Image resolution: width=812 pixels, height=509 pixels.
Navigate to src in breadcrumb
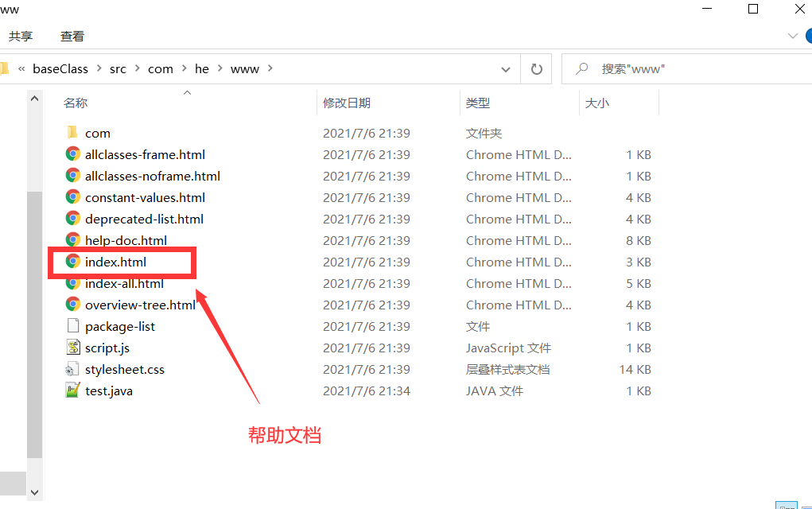tap(118, 69)
